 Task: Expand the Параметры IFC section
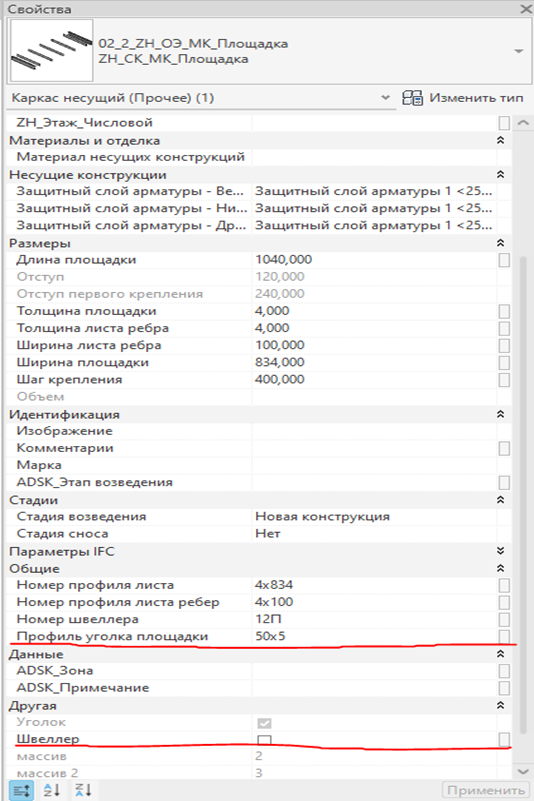coord(501,551)
